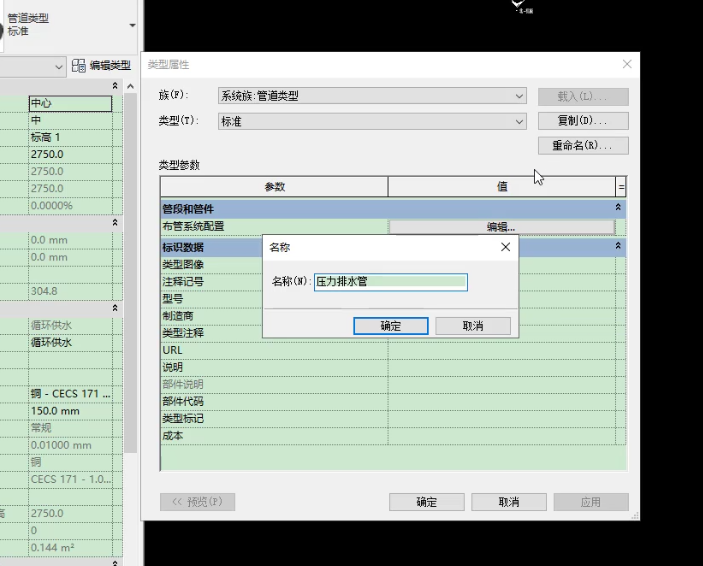Viewport: 703px width, 566px height.
Task: Click the 铜 - CECS 171 pipe segment cell
Action: [70, 394]
